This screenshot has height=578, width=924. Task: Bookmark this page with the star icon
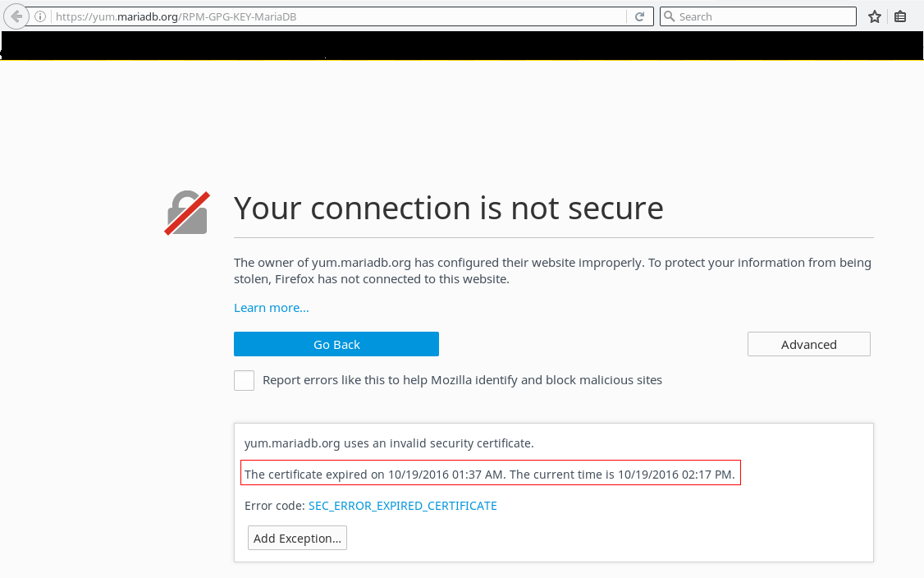(875, 16)
